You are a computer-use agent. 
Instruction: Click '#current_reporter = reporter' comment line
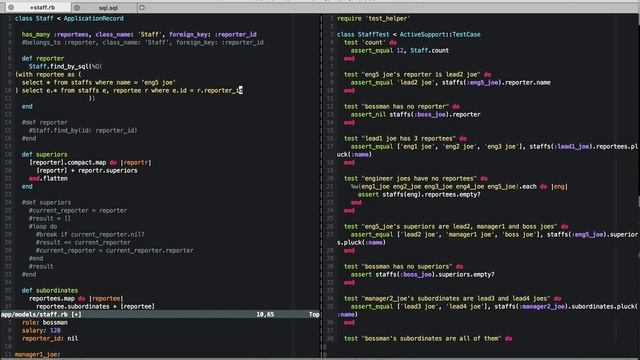78,210
